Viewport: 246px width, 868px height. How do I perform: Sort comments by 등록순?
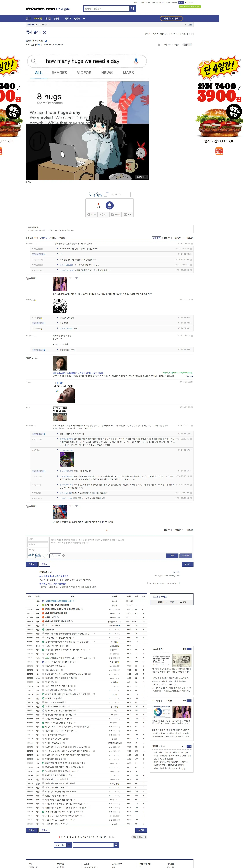coord(44,238)
